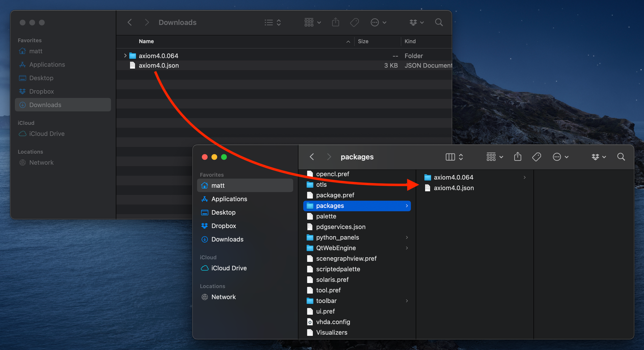The image size is (644, 350).
Task: Select the highlighted packages folder row
Action: tap(357, 206)
